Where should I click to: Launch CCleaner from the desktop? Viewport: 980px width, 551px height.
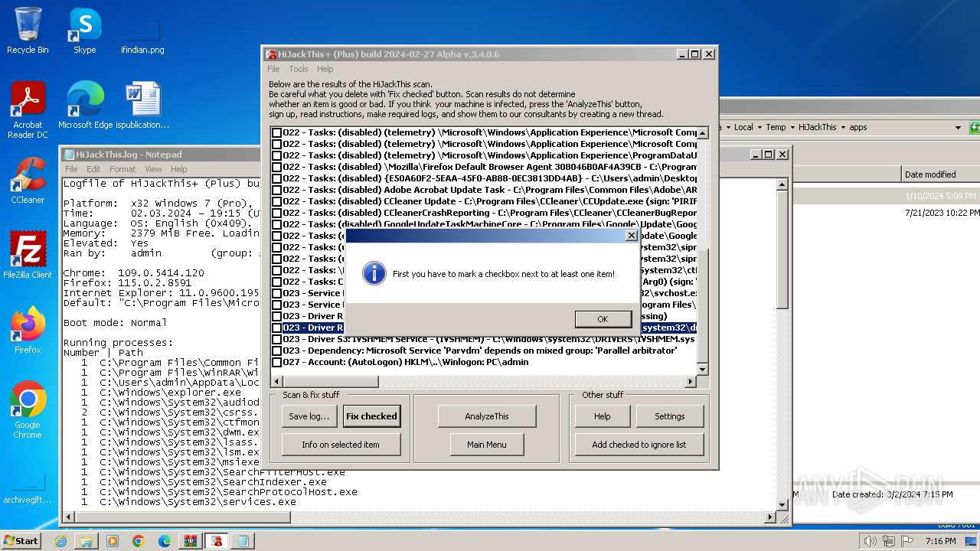click(x=28, y=181)
